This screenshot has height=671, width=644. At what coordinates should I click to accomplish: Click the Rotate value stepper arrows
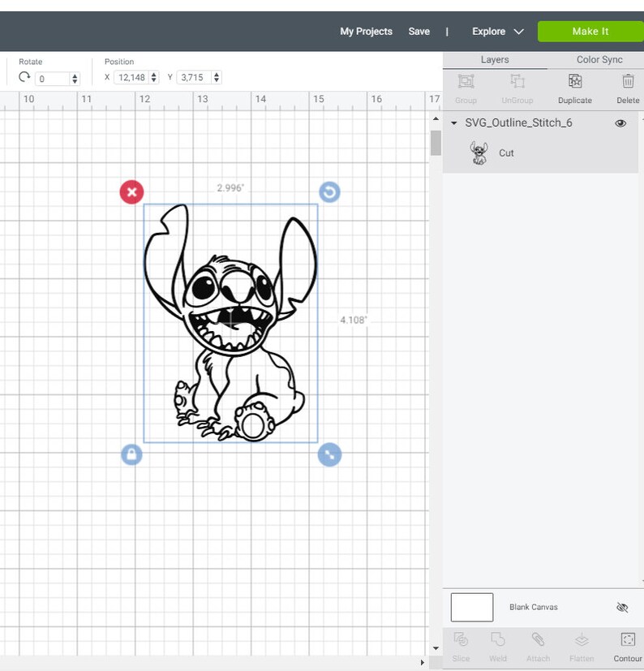[x=75, y=79]
